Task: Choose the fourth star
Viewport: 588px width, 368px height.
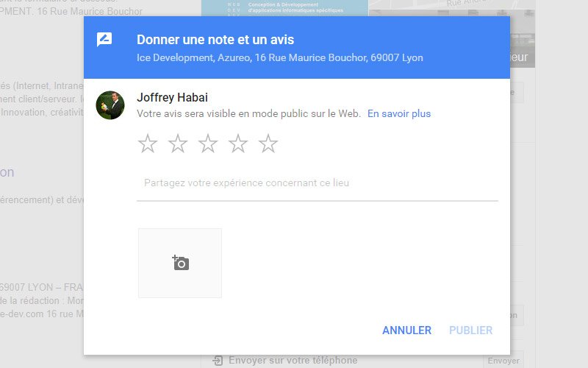Action: pos(238,144)
